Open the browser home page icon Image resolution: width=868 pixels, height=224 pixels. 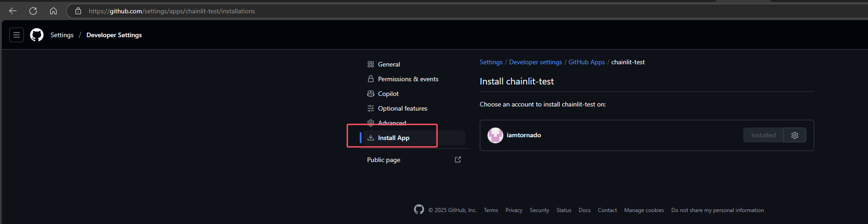[x=53, y=11]
